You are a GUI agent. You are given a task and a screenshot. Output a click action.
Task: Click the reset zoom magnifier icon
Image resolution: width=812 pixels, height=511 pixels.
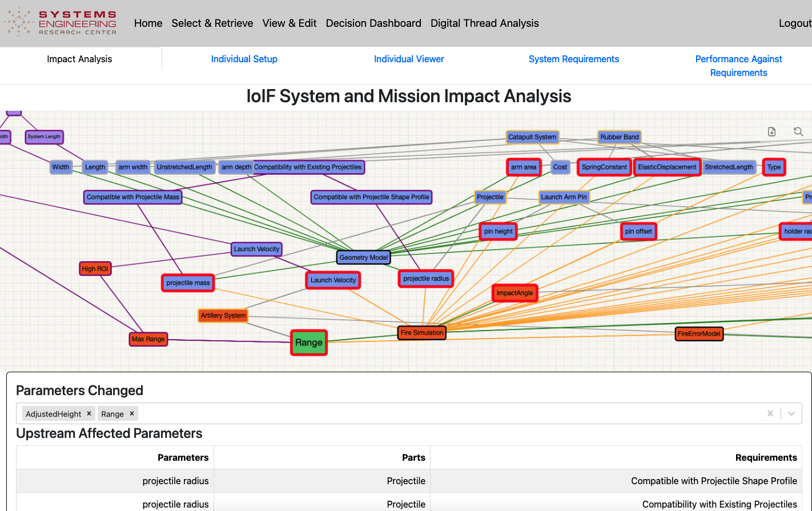(798, 132)
